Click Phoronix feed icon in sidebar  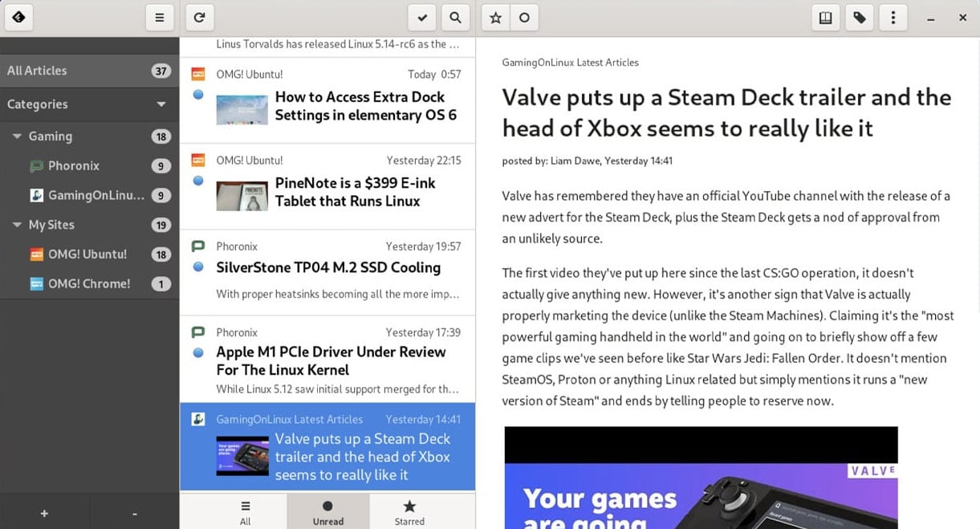pos(36,166)
